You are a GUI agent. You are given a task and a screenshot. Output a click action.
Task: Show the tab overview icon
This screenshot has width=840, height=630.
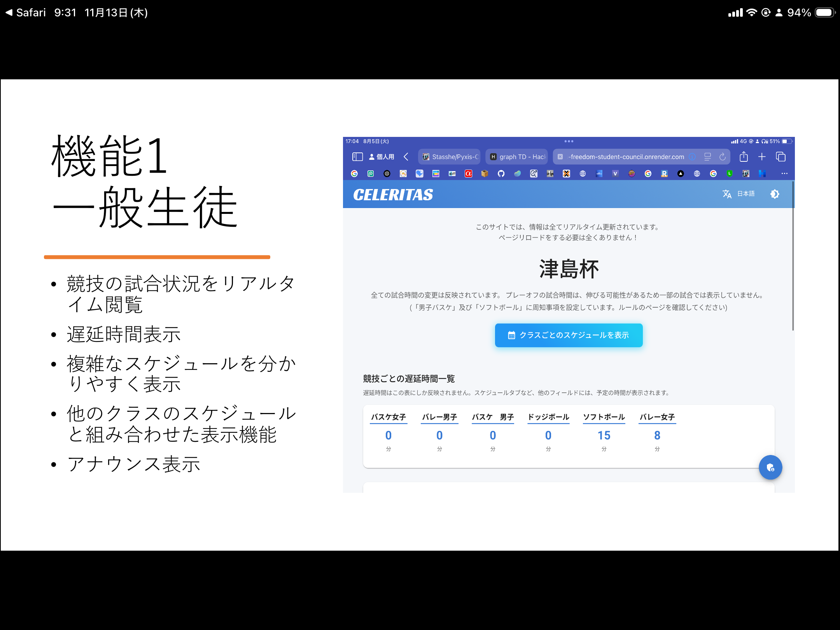click(x=780, y=157)
